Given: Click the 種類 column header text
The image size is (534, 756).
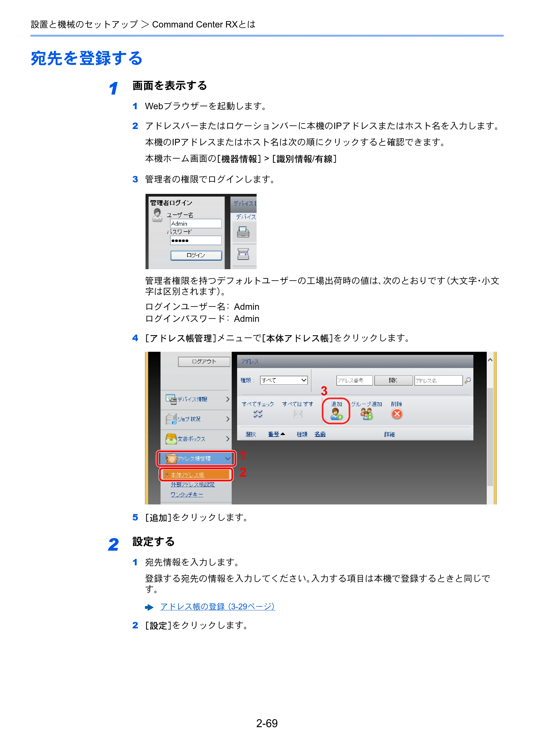Looking at the screenshot, I should [x=302, y=434].
